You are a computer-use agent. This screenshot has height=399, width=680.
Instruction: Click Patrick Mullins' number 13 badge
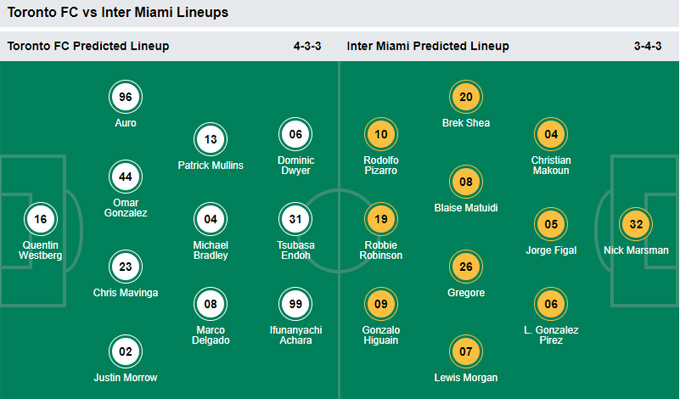(x=210, y=139)
